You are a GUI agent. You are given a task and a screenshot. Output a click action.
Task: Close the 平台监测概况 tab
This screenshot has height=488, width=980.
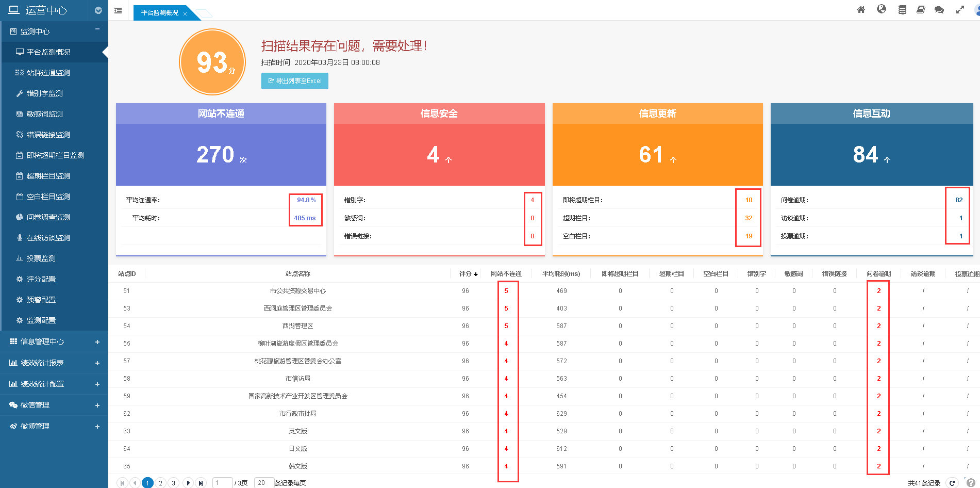(x=185, y=14)
